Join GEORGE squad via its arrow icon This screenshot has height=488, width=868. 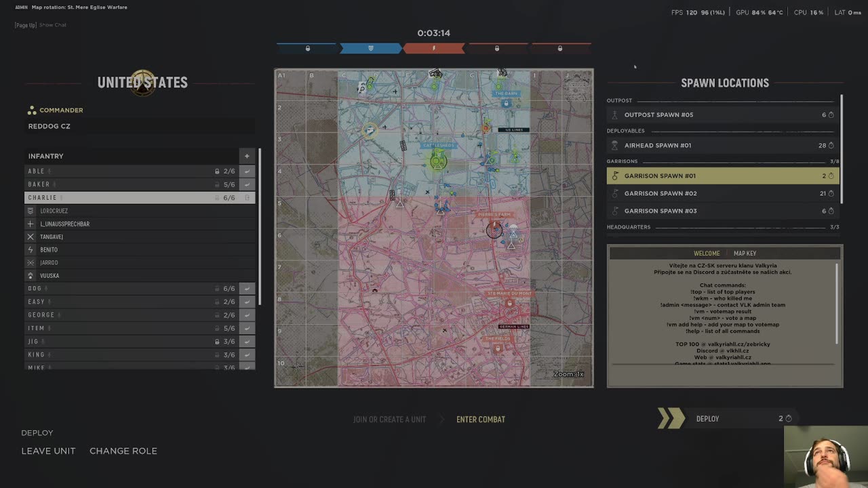point(247,315)
